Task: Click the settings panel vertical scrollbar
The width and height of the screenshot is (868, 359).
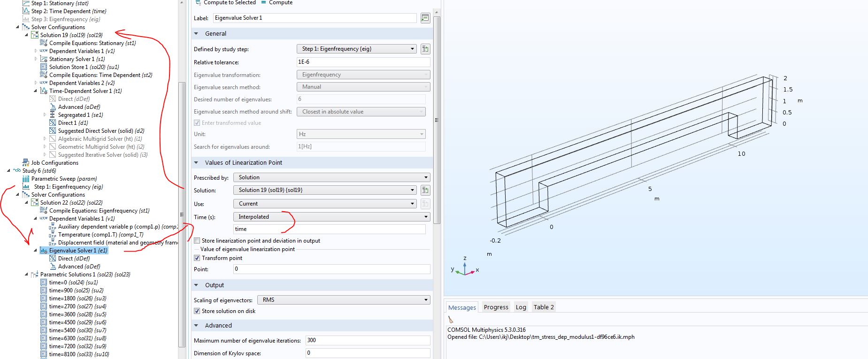Action: [437, 117]
